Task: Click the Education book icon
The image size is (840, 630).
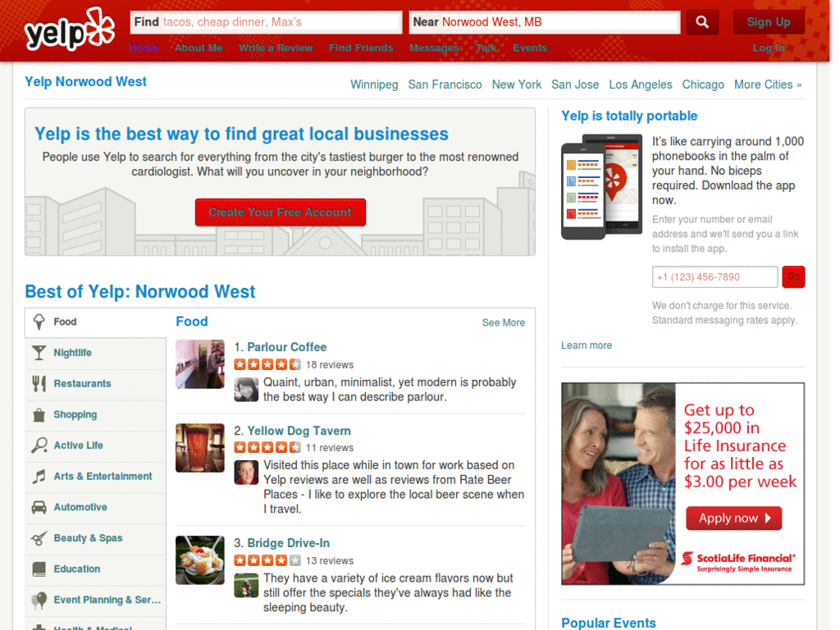Action: click(x=38, y=568)
